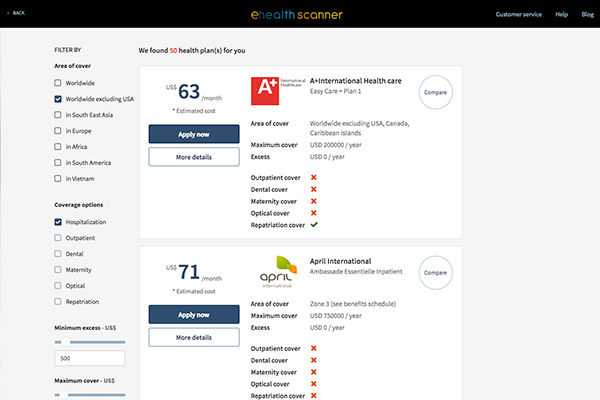Click red X beside April Outpatient cover
Viewport: 600px width, 400px height.
point(313,348)
